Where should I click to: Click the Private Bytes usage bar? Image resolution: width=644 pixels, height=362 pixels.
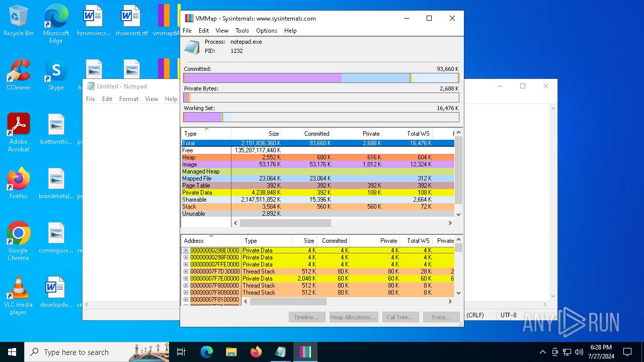click(321, 98)
